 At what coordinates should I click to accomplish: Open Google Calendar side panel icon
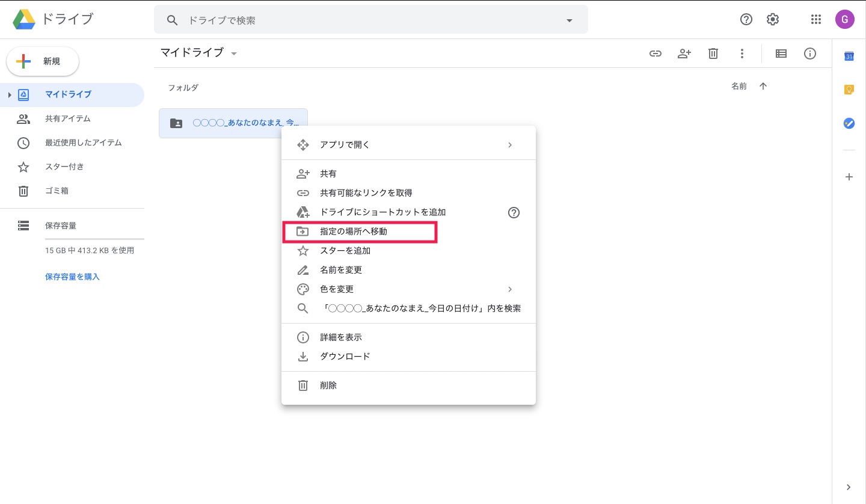[x=849, y=56]
